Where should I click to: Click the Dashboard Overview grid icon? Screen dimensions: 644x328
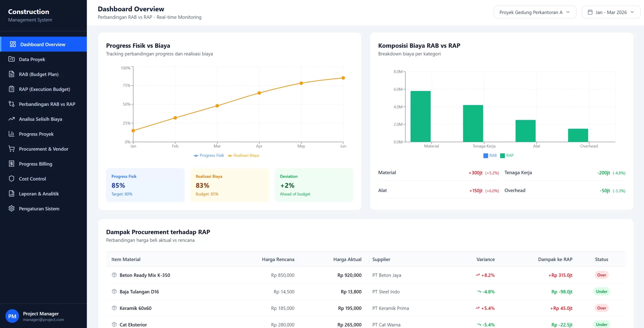coord(13,44)
